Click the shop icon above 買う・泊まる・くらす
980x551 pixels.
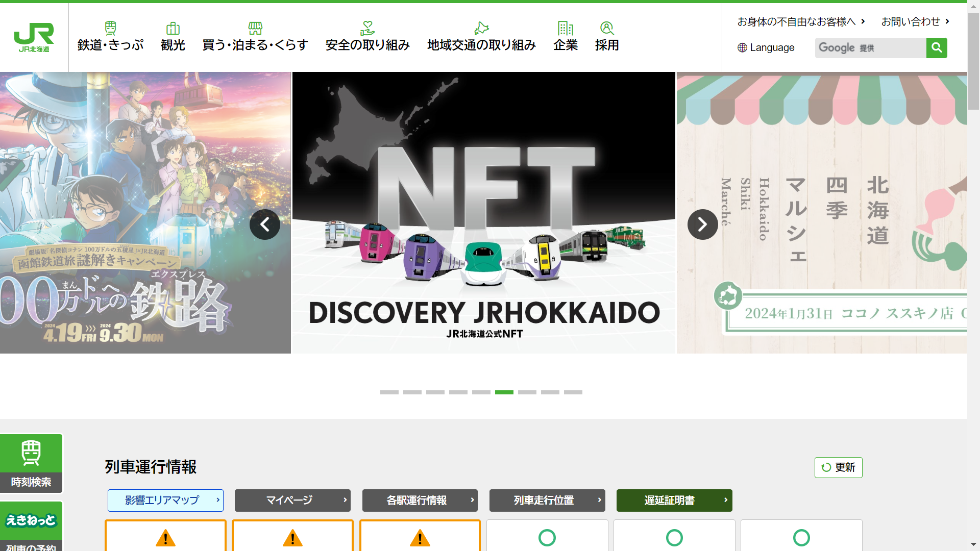click(255, 28)
